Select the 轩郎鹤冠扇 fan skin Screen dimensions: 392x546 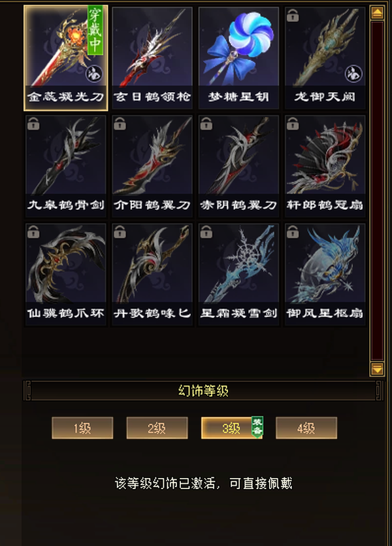tap(325, 167)
